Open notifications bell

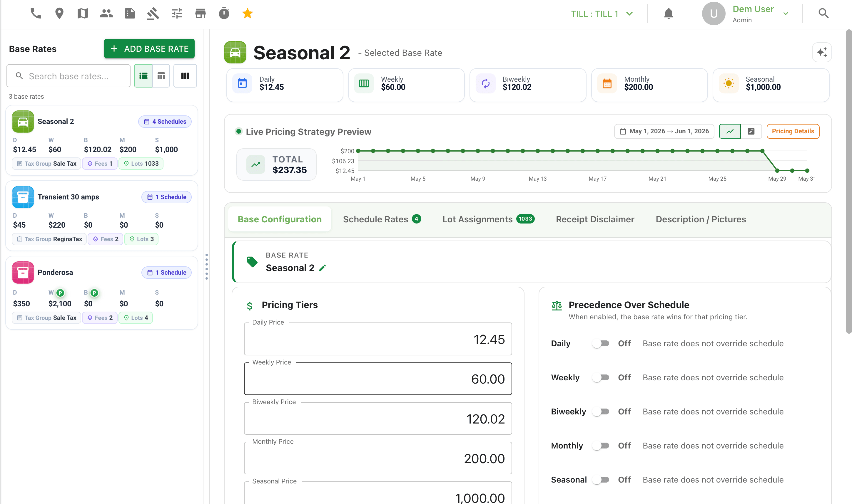coord(669,14)
